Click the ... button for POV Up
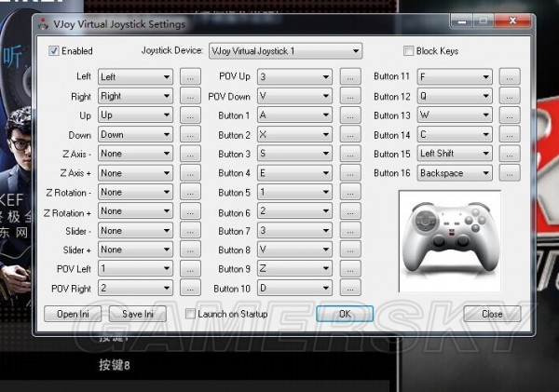 [x=350, y=76]
